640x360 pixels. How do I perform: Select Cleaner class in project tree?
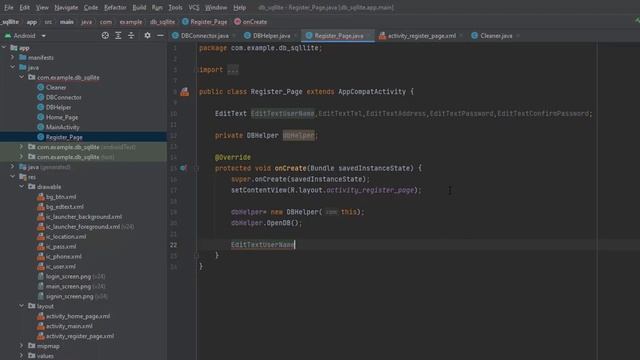tap(56, 87)
